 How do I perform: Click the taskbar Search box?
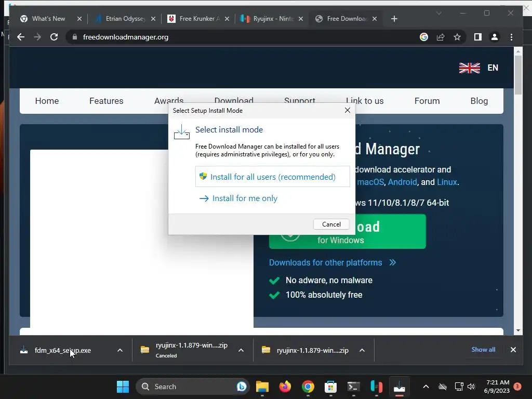pyautogui.click(x=192, y=387)
